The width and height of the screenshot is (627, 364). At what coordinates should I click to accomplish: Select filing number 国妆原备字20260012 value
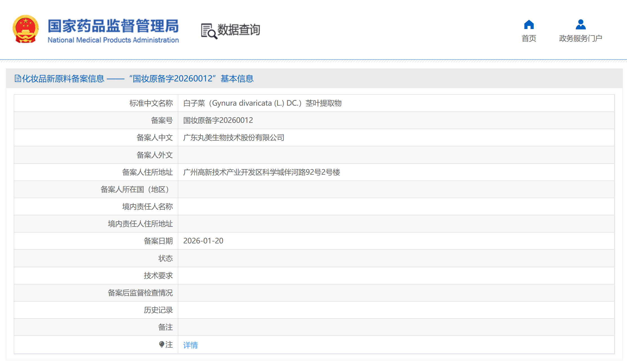tap(218, 120)
